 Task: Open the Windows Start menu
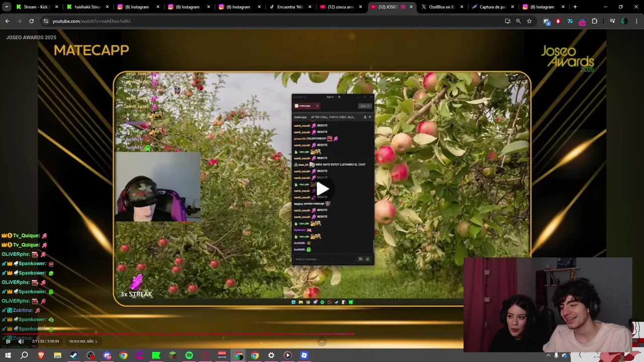[8, 355]
